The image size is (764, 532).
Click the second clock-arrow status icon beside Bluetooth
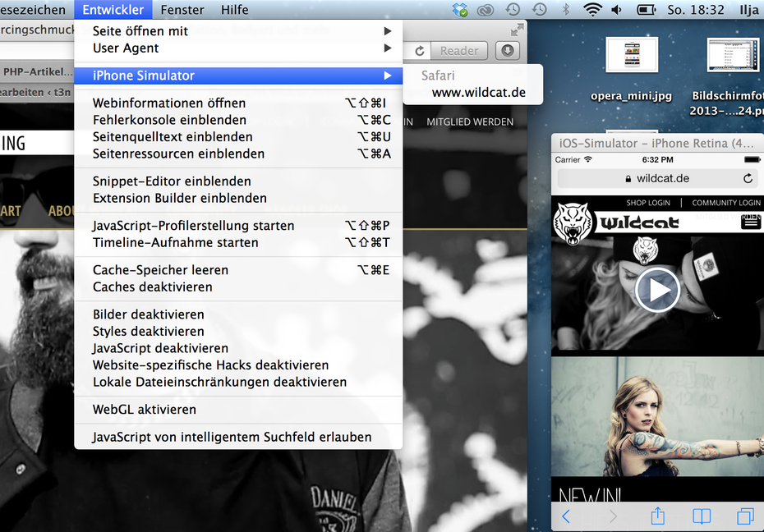pos(540,9)
